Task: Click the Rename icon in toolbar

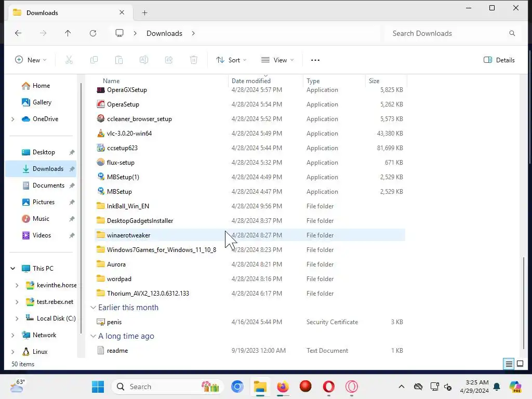Action: (144, 60)
